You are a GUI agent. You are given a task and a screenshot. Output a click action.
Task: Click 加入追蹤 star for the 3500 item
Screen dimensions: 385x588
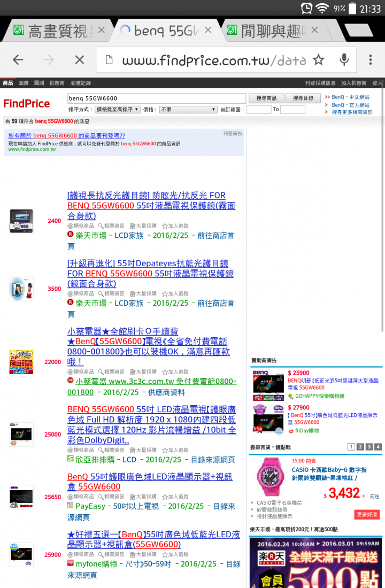[x=175, y=293]
